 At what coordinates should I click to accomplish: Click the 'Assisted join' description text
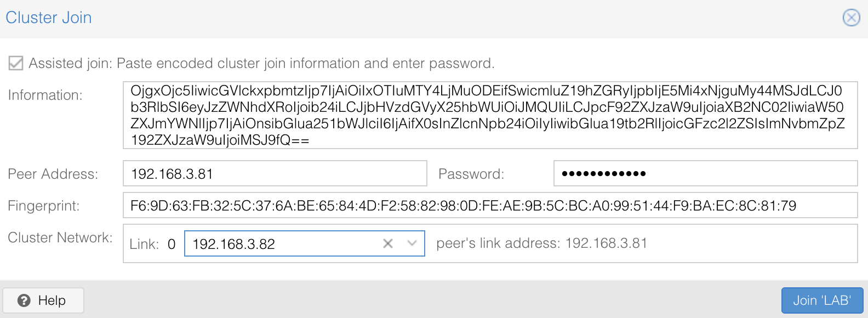261,64
